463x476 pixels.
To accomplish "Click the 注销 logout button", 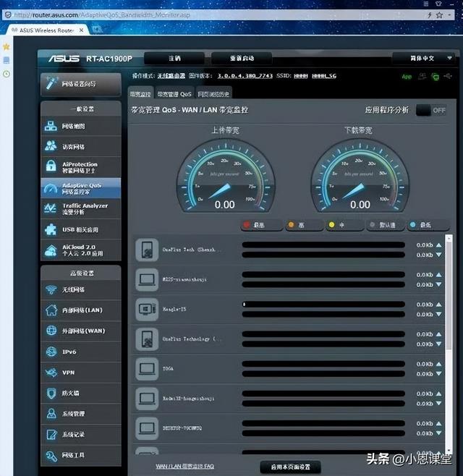I will (x=174, y=58).
